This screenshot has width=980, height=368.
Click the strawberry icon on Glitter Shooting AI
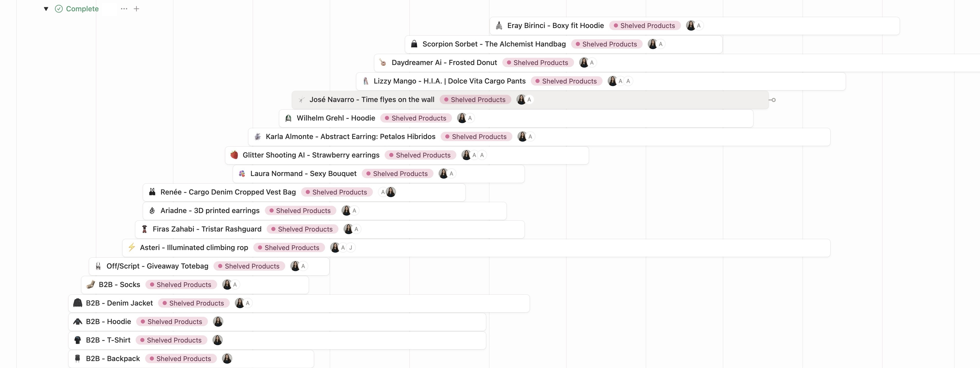pyautogui.click(x=234, y=155)
